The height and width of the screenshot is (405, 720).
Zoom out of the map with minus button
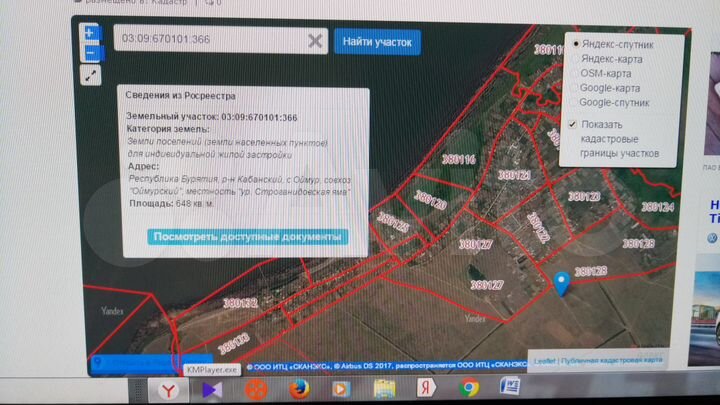click(x=90, y=51)
